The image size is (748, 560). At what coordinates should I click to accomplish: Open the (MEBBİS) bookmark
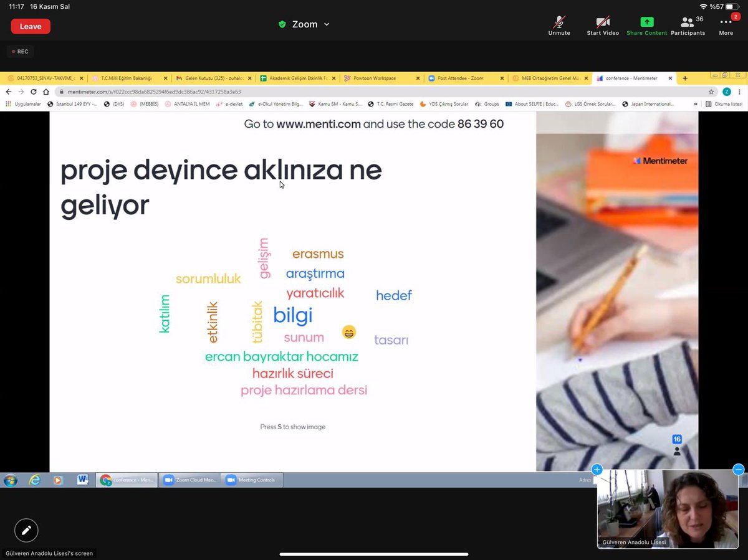(145, 104)
